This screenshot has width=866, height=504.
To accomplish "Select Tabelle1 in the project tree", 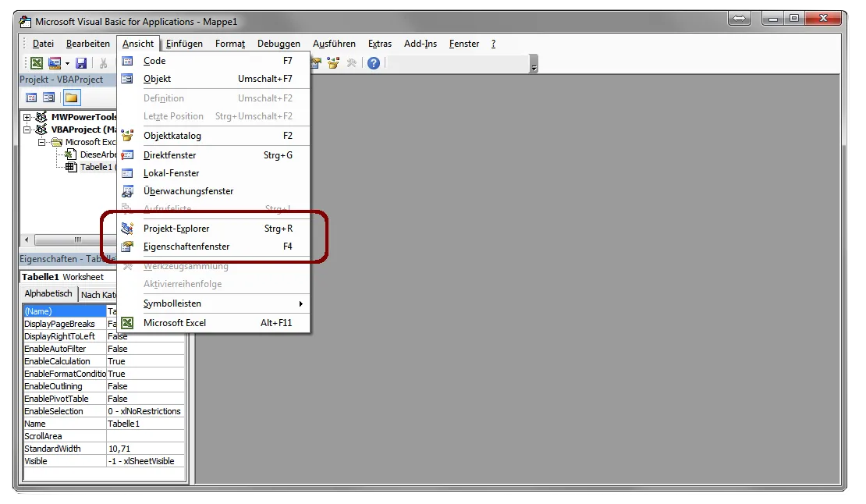I will tap(95, 167).
